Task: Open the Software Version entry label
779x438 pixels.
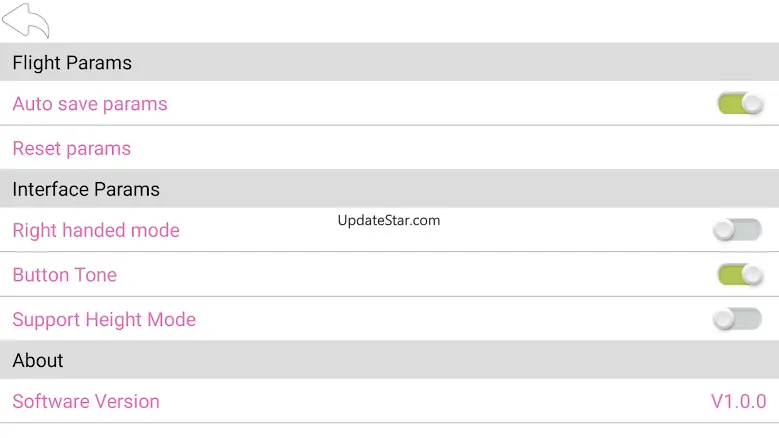Action: [x=86, y=401]
